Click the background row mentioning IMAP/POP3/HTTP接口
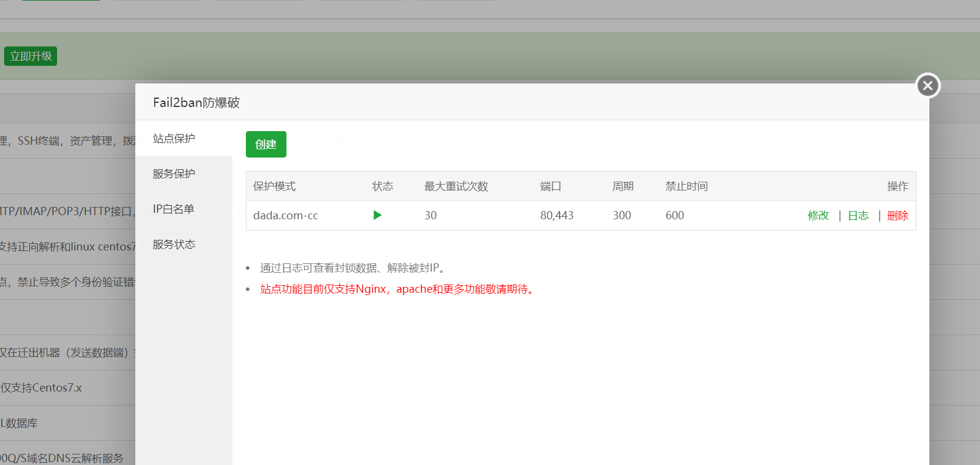This screenshot has width=980, height=465. [x=68, y=212]
